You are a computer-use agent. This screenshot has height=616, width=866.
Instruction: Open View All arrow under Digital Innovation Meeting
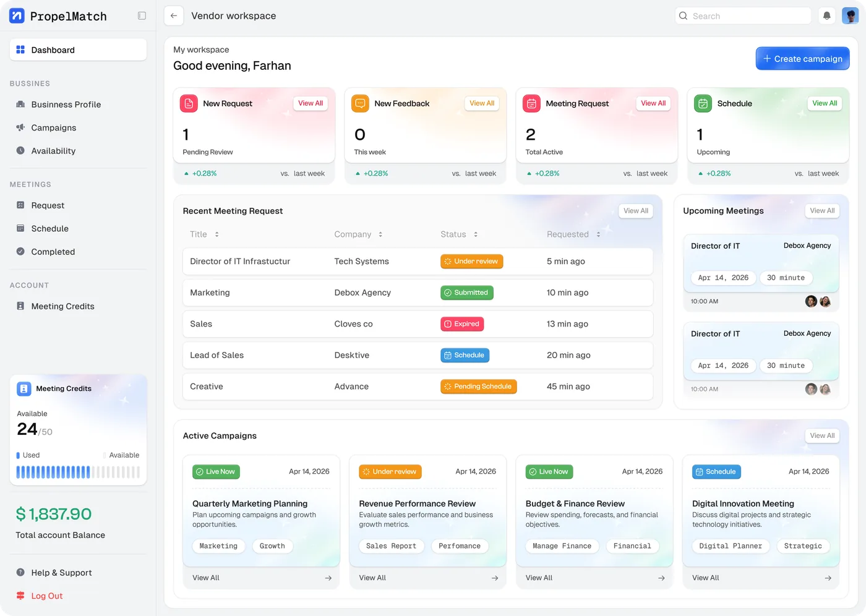828,578
